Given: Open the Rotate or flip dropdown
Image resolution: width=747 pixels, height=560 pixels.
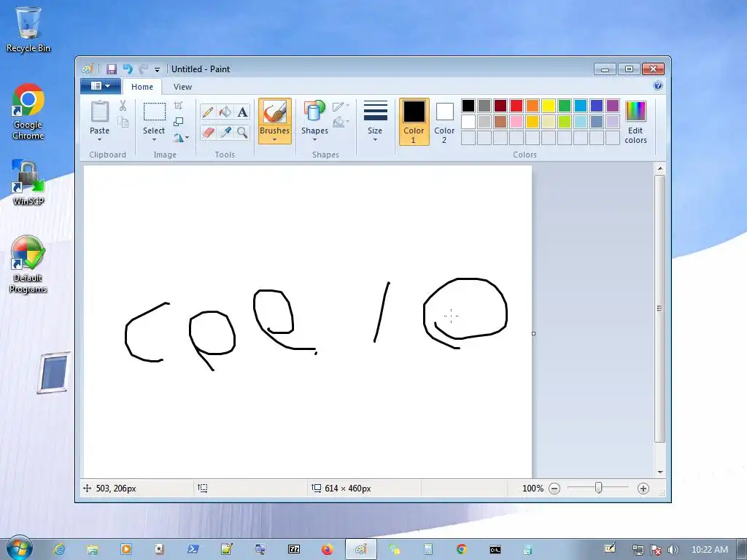Looking at the screenshot, I should point(181,138).
